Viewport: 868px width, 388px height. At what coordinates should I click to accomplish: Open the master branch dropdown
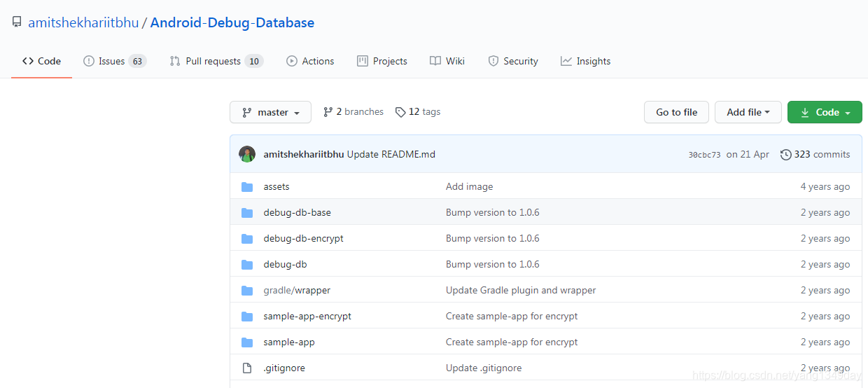[x=270, y=112]
